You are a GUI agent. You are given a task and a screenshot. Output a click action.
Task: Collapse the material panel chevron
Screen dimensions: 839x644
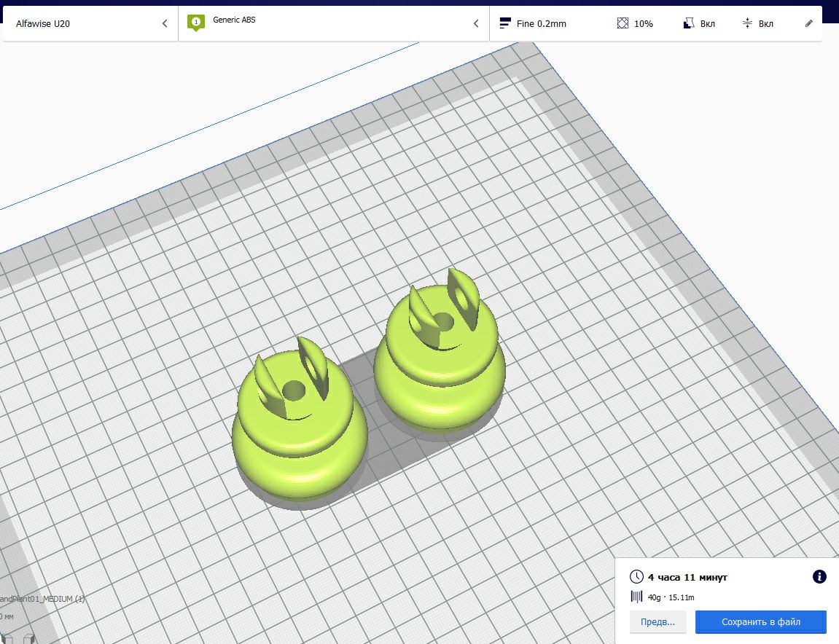point(476,23)
